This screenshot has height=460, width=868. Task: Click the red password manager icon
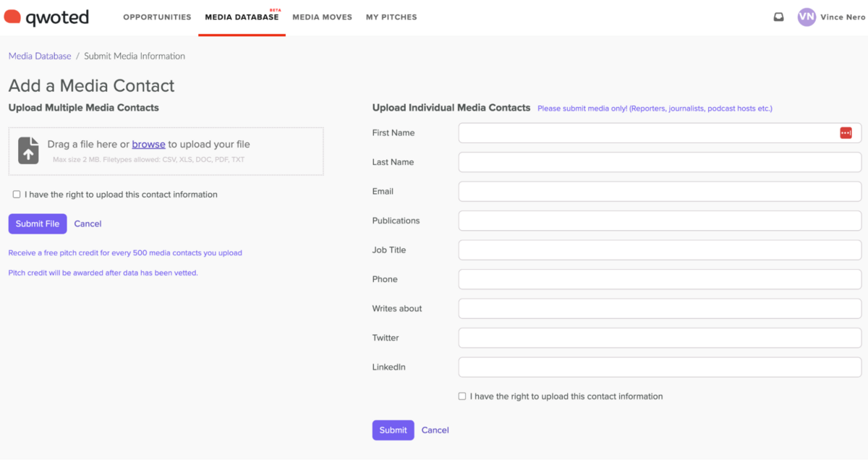[x=846, y=133]
